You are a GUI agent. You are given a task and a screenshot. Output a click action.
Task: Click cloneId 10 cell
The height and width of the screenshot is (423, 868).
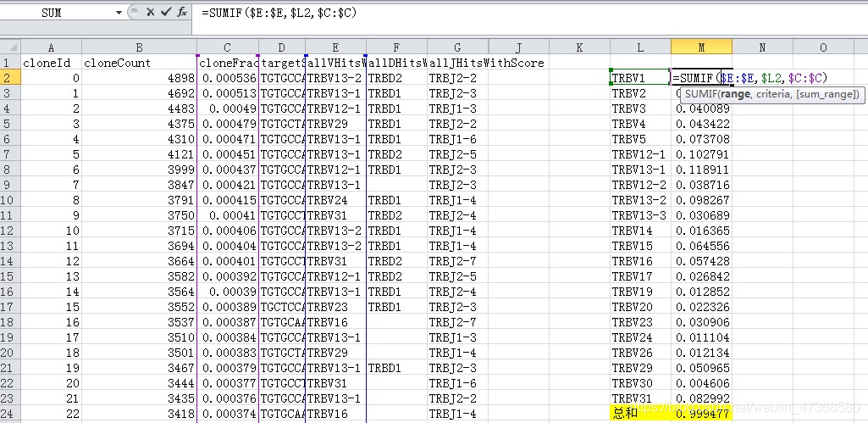[x=51, y=231]
